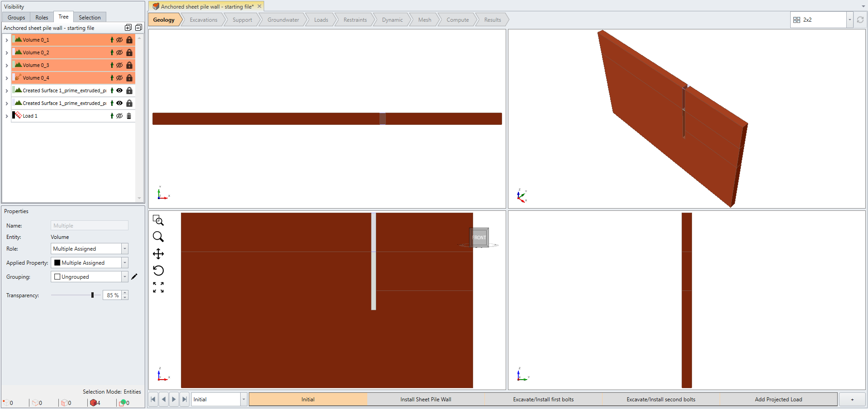The height and width of the screenshot is (409, 868).
Task: Hide the second Created Surface 1_prime_extruded entity
Action: coord(119,103)
